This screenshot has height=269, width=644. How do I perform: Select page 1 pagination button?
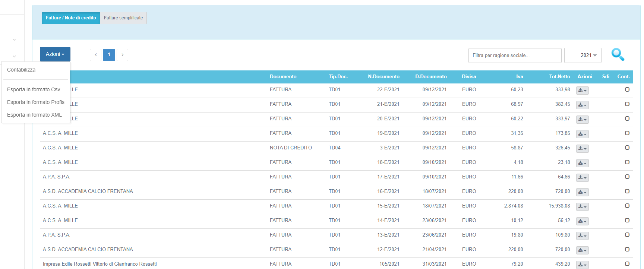109,55
